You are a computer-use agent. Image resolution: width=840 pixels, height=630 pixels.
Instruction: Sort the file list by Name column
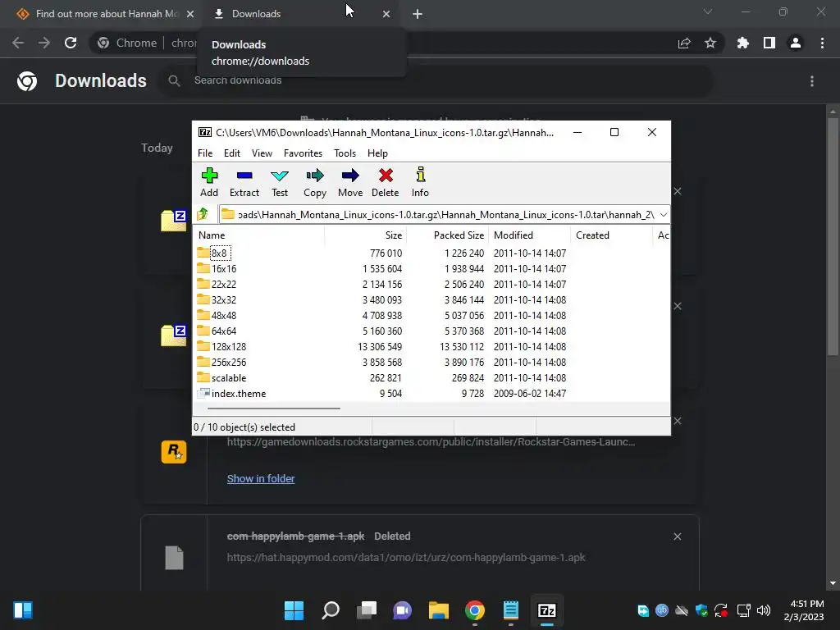point(258,235)
